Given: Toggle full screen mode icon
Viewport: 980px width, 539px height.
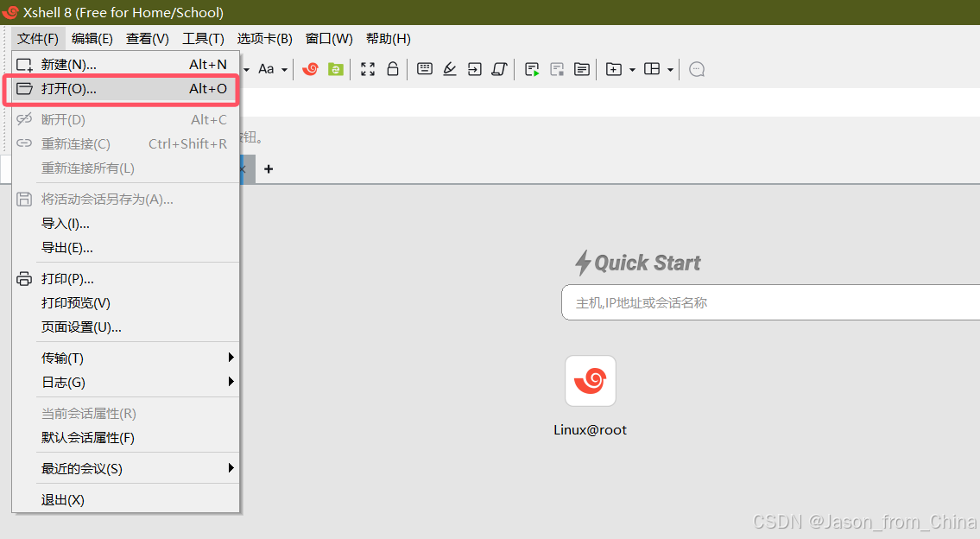Looking at the screenshot, I should point(368,69).
